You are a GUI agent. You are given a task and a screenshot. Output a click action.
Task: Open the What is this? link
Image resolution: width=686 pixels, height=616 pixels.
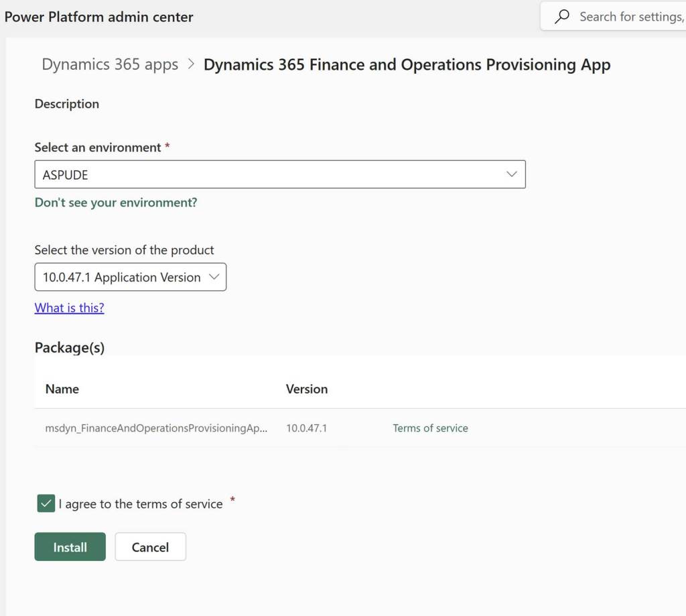69,308
